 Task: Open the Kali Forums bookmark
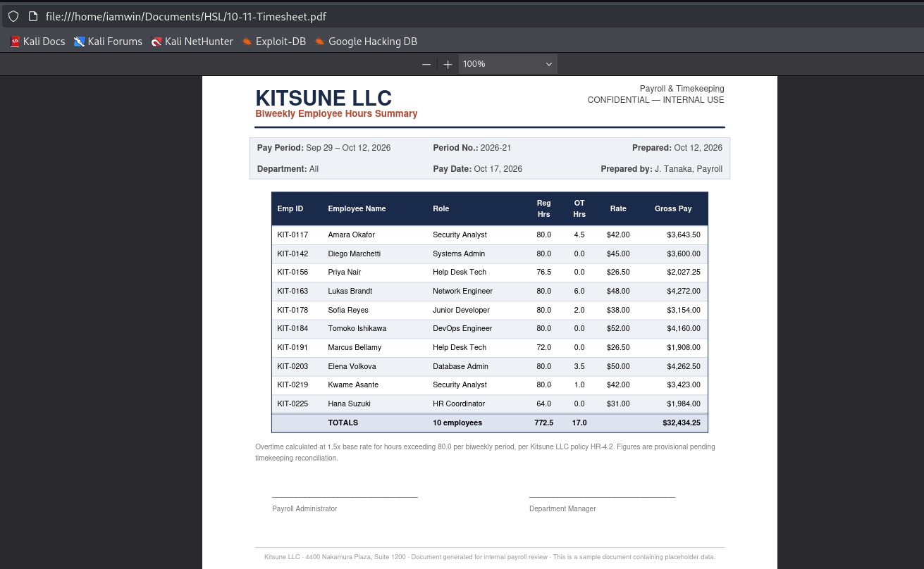(x=108, y=42)
